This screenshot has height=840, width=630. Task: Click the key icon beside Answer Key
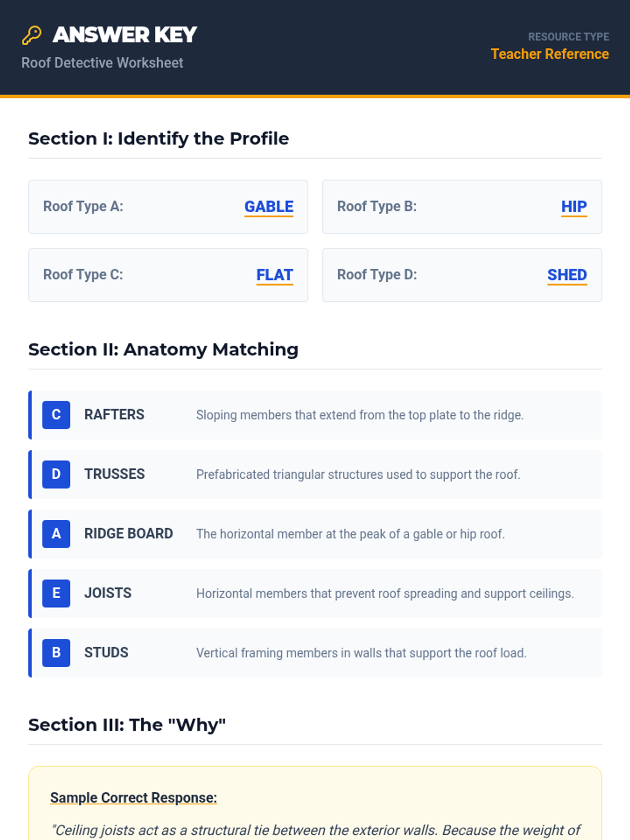pyautogui.click(x=31, y=35)
